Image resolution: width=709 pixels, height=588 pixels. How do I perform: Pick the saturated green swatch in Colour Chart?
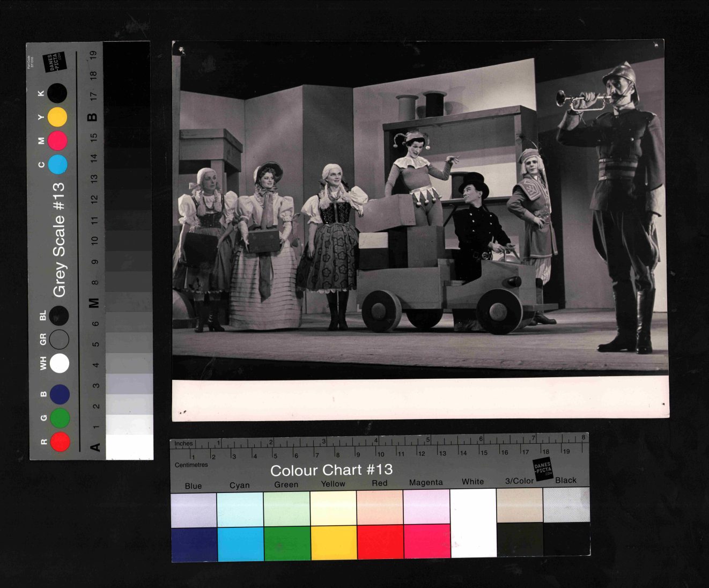point(287,542)
